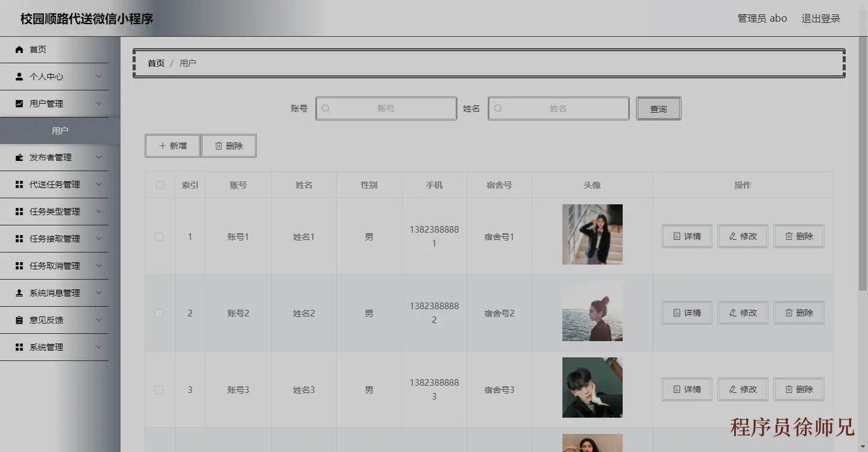Click the grid icon beside 任务接取管理
The height and width of the screenshot is (452, 868).
coord(19,239)
